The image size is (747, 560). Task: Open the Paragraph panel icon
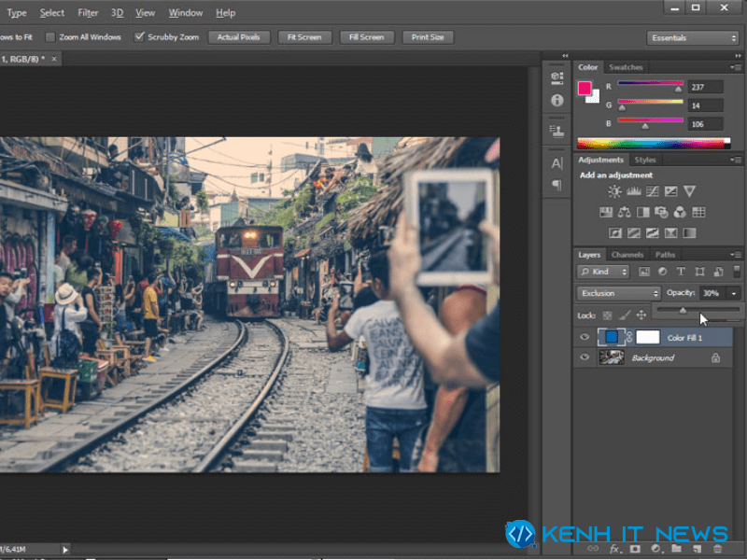coord(557,185)
